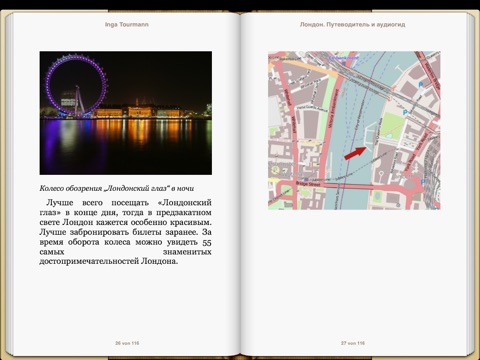This screenshot has width=480, height=360.
Task: Click page number '26 von 116'
Action: (x=127, y=343)
